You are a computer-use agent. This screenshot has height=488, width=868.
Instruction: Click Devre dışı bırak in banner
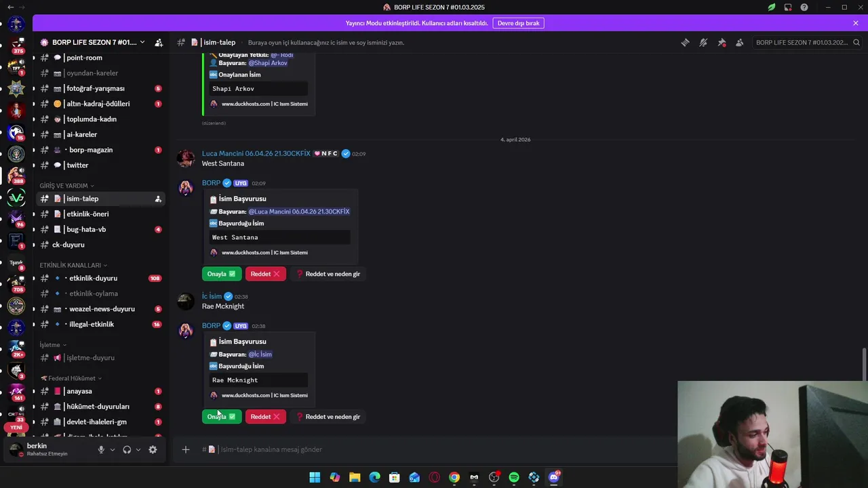pyautogui.click(x=519, y=23)
